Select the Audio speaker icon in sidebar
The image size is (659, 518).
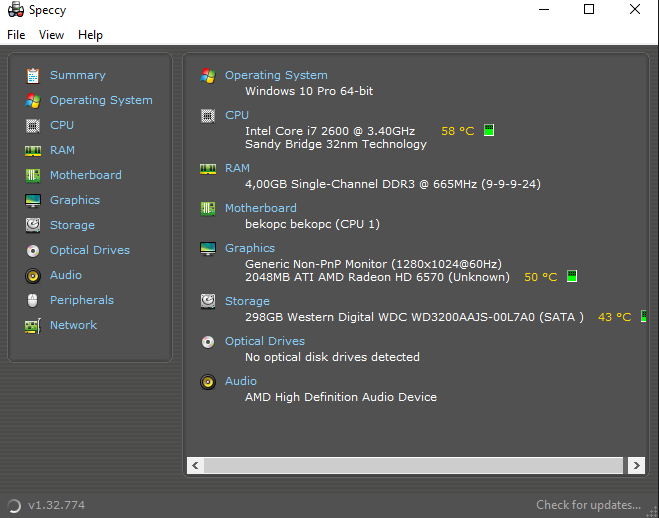[x=33, y=275]
